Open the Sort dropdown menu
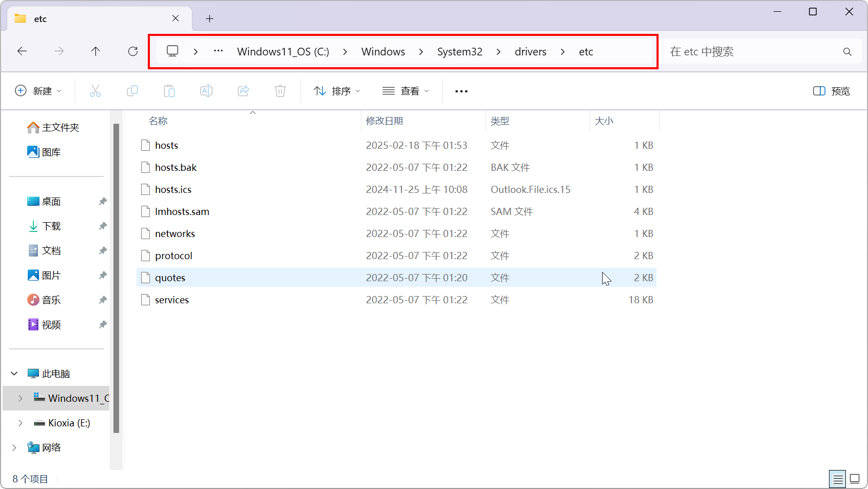The image size is (868, 489). click(337, 91)
